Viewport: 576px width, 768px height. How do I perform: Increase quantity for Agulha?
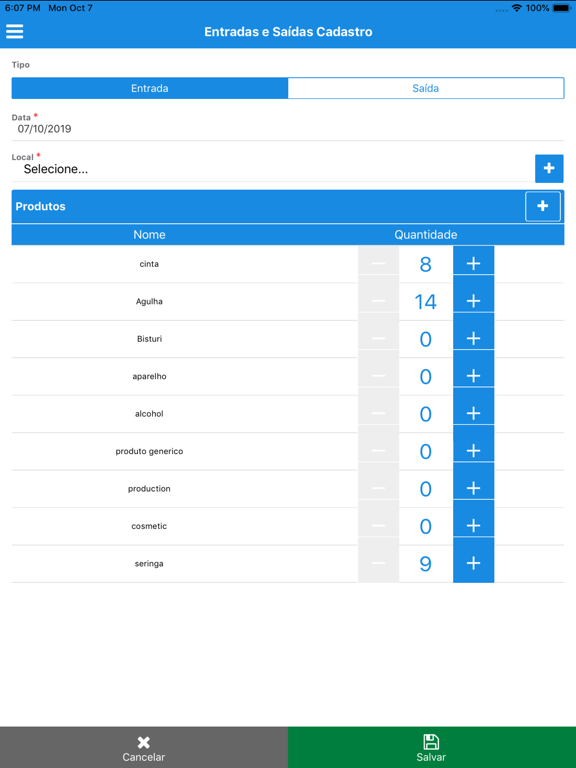point(473,301)
